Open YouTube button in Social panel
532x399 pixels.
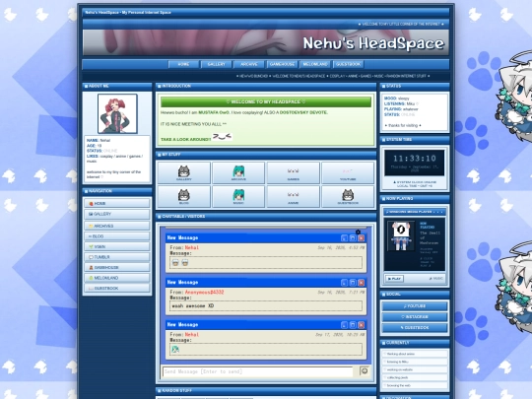[x=415, y=306]
